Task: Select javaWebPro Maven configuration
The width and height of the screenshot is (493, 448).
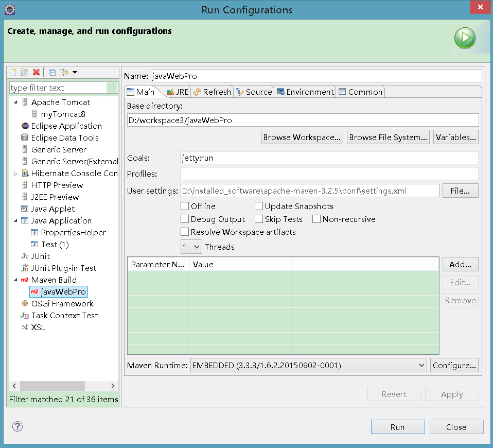Action: (x=59, y=292)
